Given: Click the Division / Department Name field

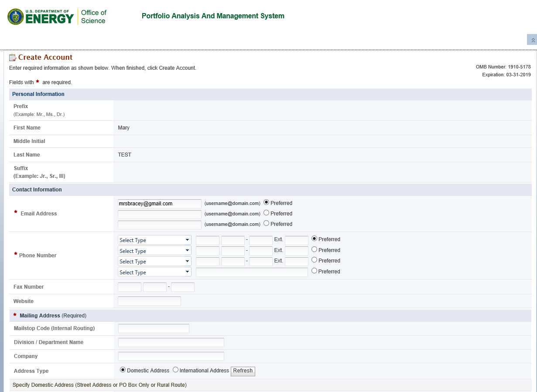Looking at the screenshot, I should click(171, 342).
